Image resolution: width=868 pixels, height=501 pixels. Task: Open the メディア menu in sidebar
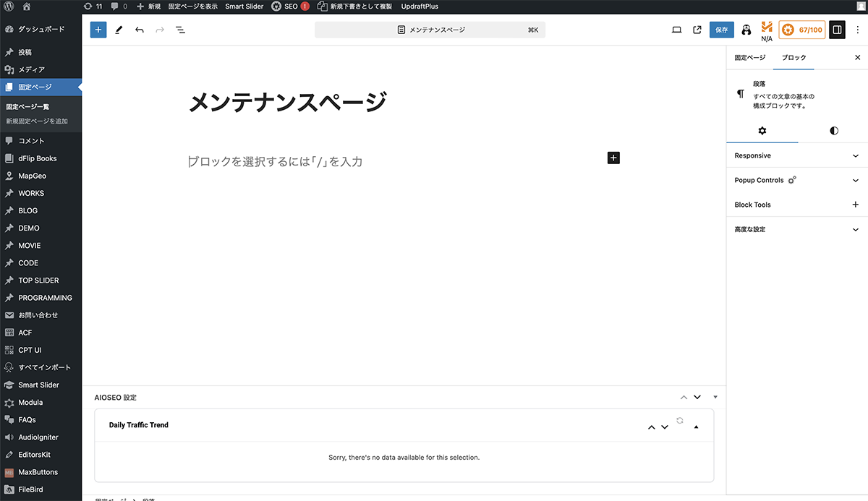(31, 69)
